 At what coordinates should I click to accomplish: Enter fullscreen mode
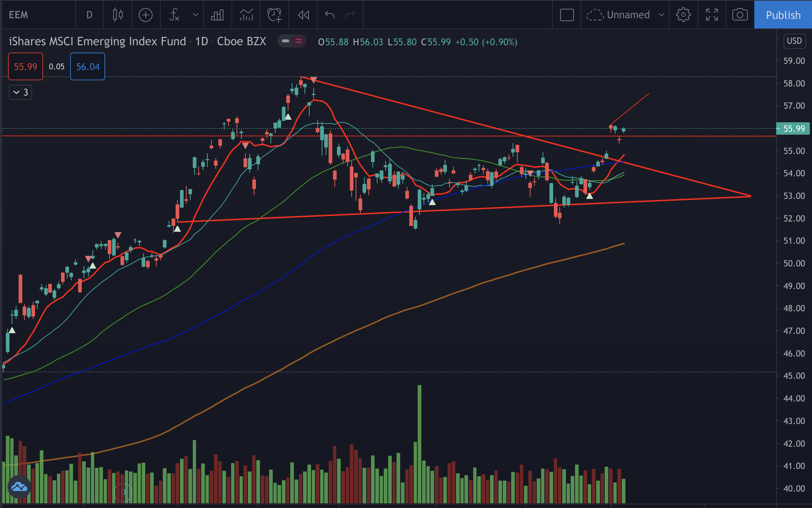712,15
